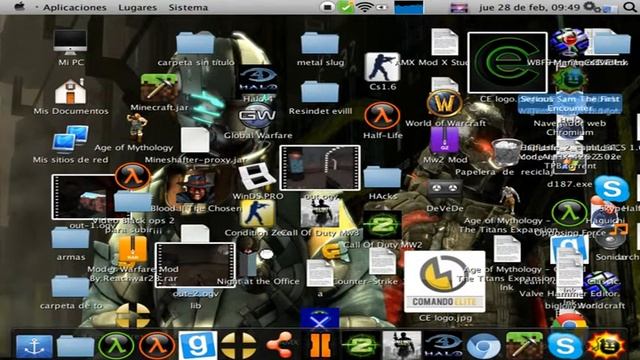Open the Wi-Fi network indicator

coord(364,7)
